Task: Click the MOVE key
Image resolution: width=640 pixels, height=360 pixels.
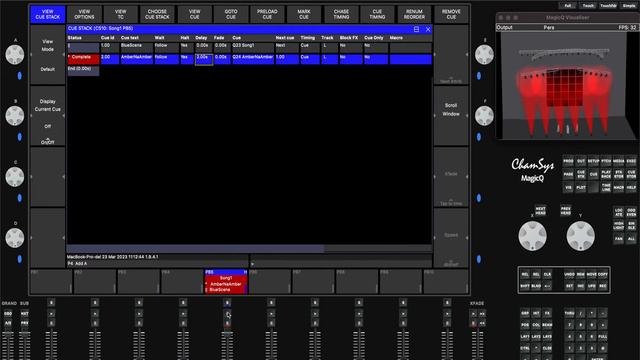Action: pyautogui.click(x=591, y=275)
